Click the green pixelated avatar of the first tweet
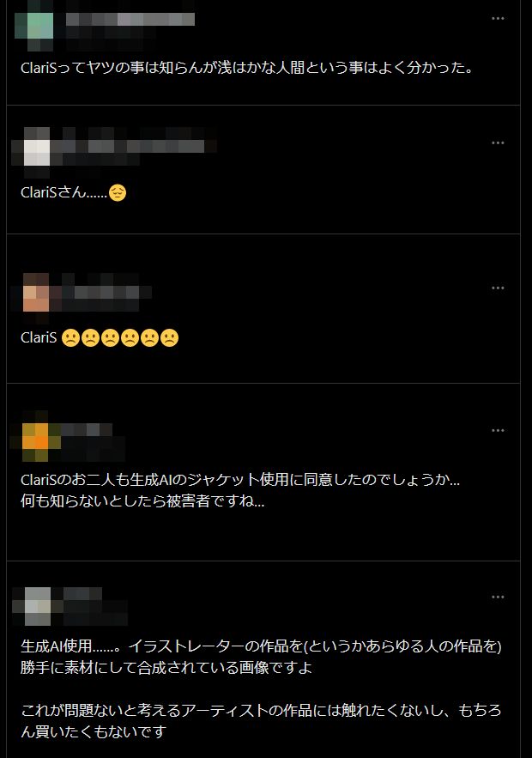 tap(33, 26)
